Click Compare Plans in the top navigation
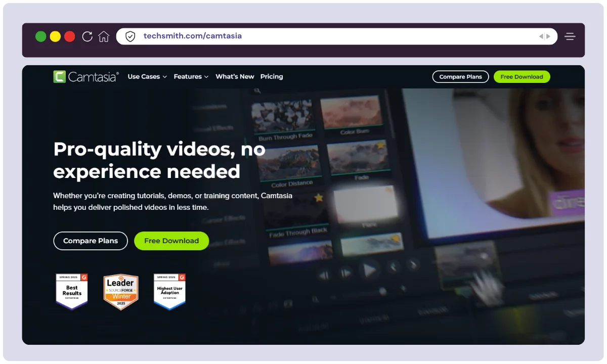Screen dimensions: 607x364 coord(460,77)
